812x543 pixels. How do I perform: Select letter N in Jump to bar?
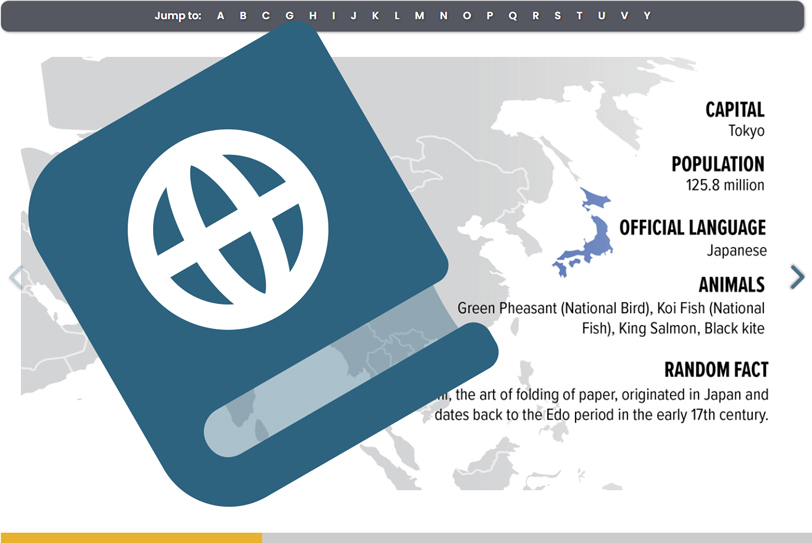coord(443,16)
